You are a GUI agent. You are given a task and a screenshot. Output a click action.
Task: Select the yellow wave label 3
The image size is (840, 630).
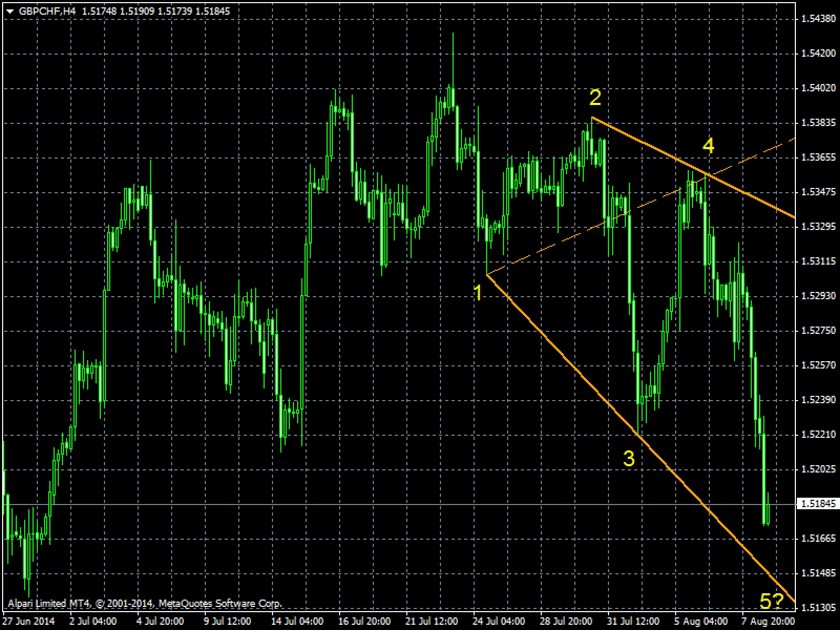click(628, 458)
